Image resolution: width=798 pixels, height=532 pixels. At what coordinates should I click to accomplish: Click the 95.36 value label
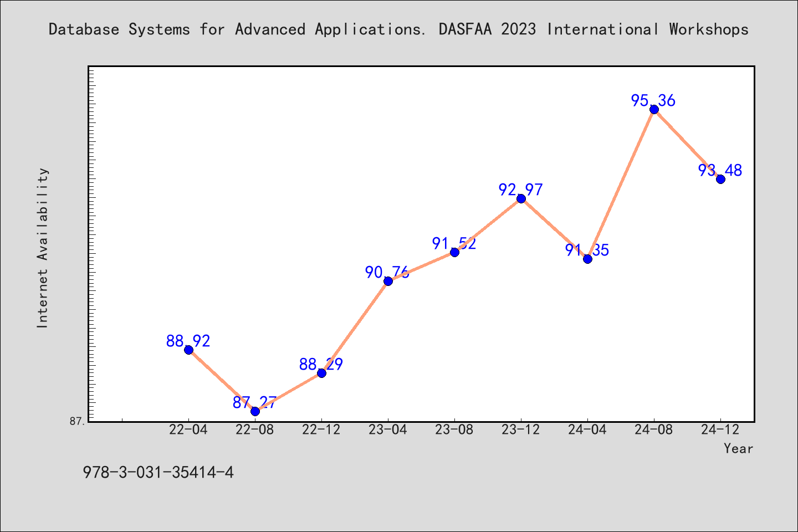[653, 100]
